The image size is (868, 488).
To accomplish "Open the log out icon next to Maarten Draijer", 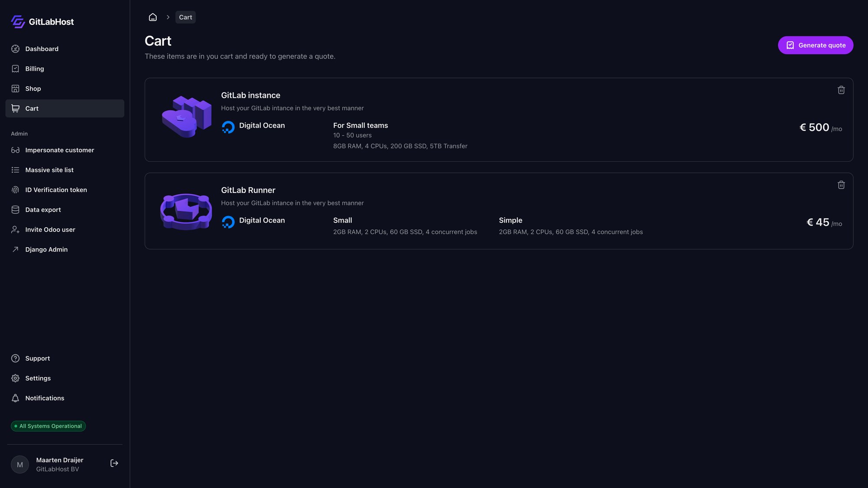I will click(114, 463).
